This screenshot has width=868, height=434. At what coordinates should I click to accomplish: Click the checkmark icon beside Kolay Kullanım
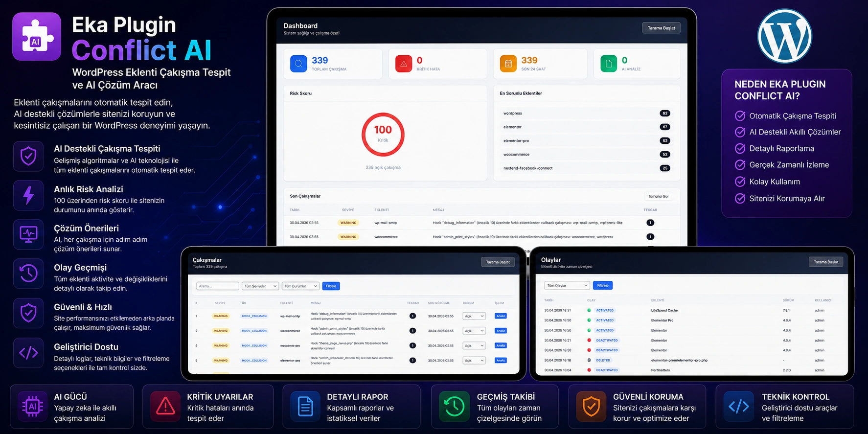tap(740, 182)
